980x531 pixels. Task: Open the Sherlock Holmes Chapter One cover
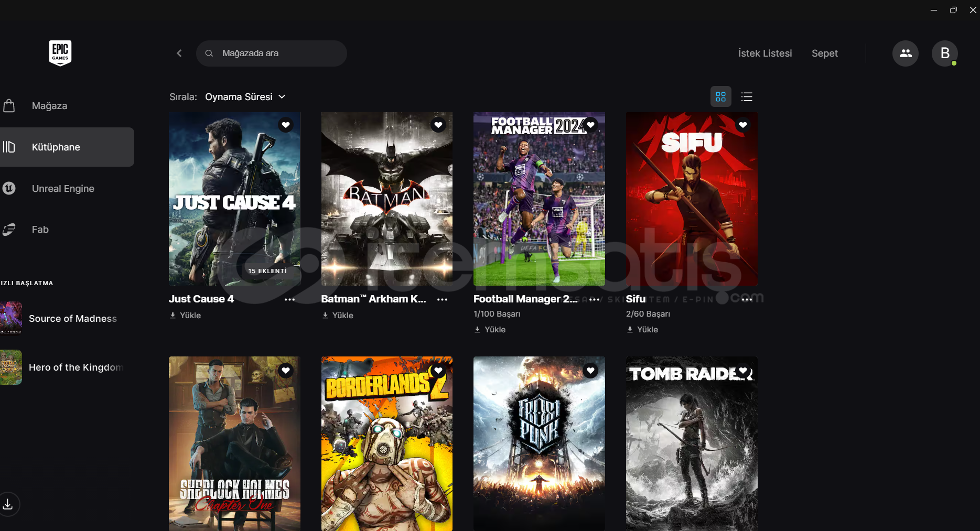234,443
